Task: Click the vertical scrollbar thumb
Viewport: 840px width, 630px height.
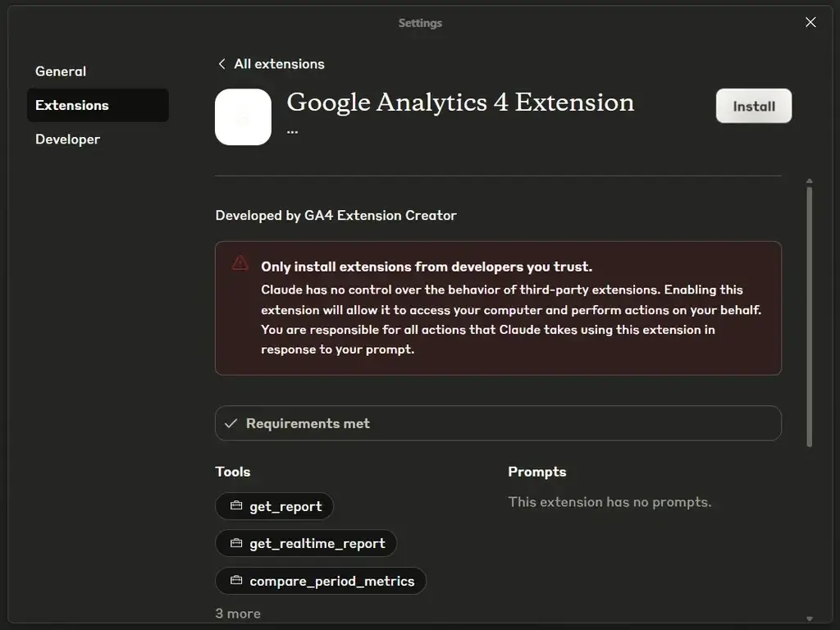Action: click(810, 316)
